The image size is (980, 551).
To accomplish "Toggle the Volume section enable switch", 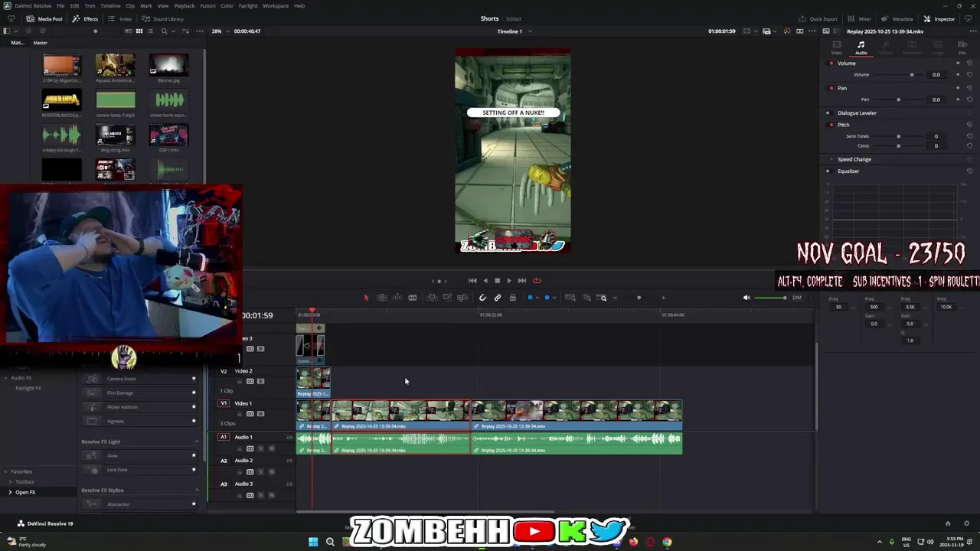I will tap(831, 64).
